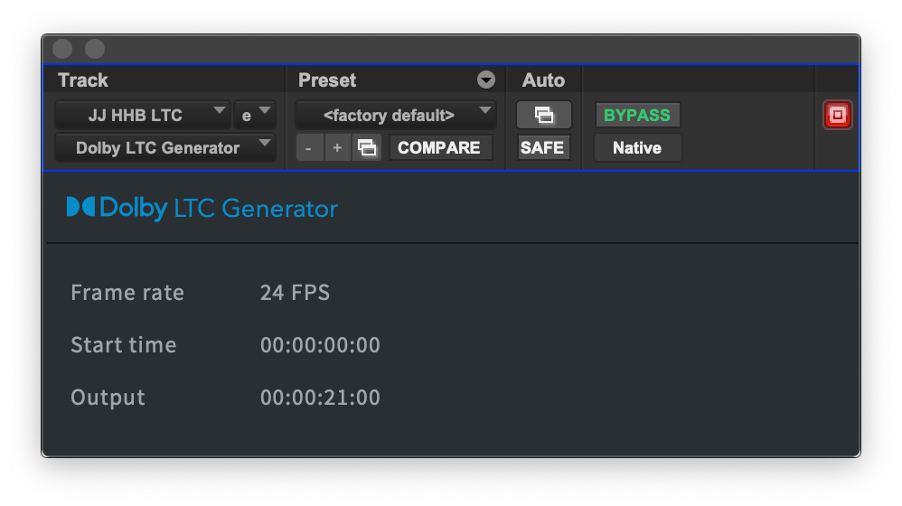Close the plug-in window
The image size is (902, 506).
pyautogui.click(x=63, y=49)
